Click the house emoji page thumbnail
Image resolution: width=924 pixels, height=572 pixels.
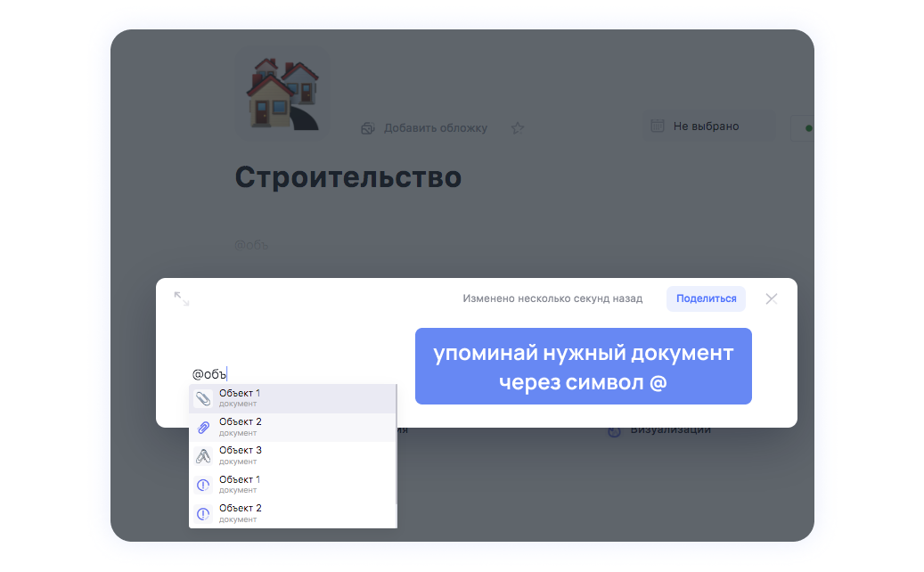pyautogui.click(x=282, y=94)
